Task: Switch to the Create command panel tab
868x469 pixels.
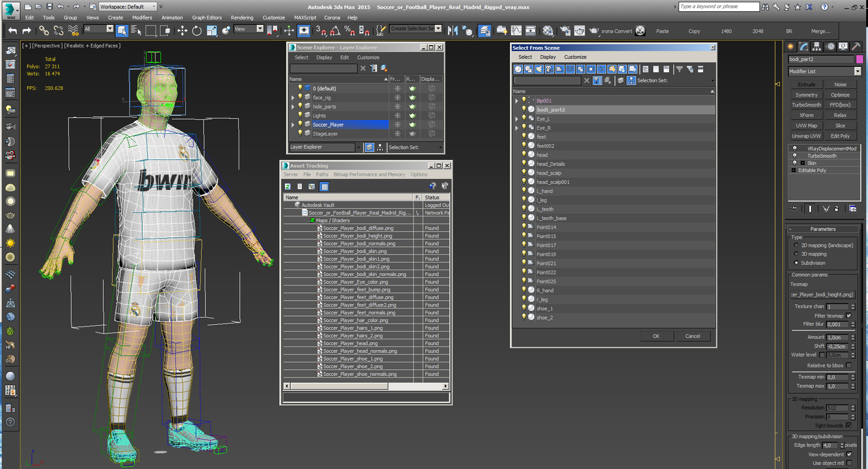Action: (x=791, y=46)
